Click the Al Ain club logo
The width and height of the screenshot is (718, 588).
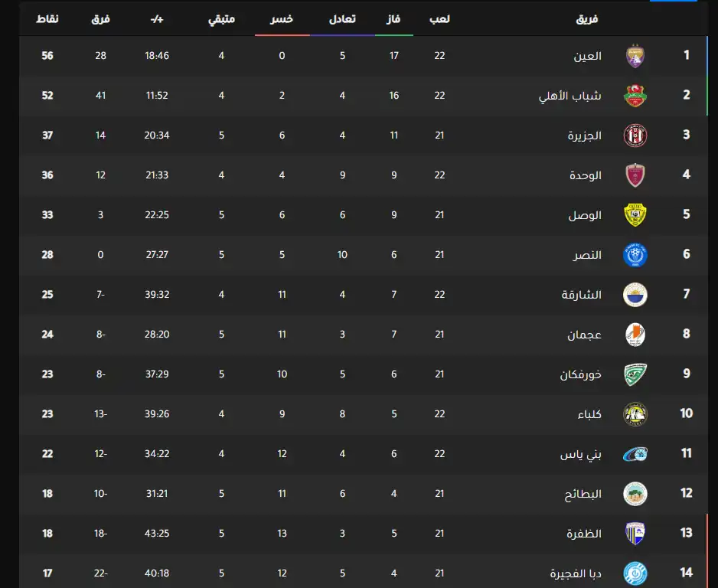[x=635, y=56]
